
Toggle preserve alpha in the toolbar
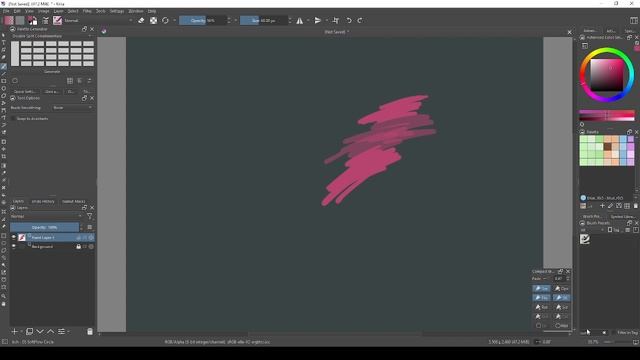click(x=153, y=20)
